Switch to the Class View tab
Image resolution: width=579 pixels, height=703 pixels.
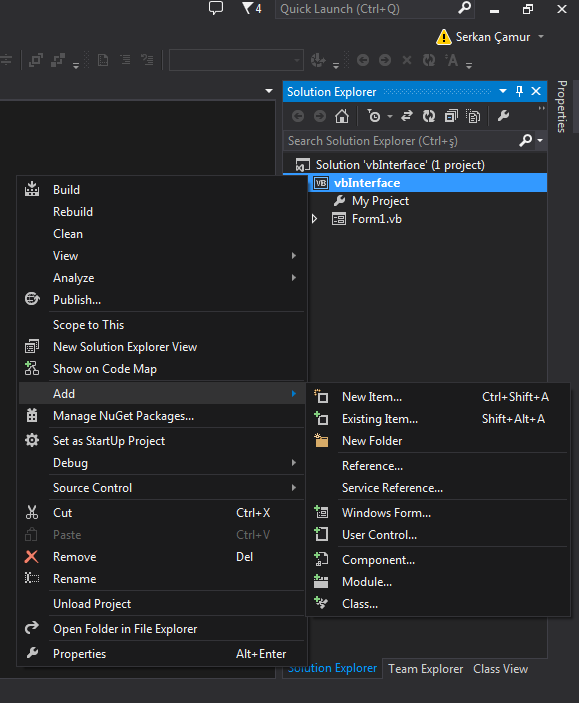coord(501,669)
